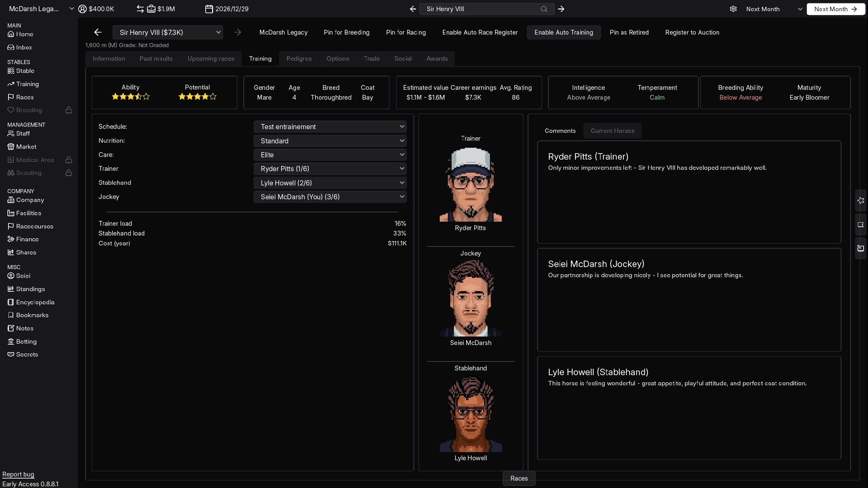This screenshot has width=868, height=488.
Task: Switch to Current Horses tab
Action: click(612, 131)
